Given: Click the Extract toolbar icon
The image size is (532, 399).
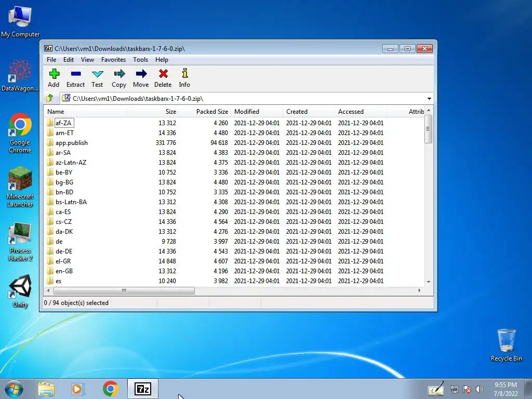Looking at the screenshot, I should (76, 74).
